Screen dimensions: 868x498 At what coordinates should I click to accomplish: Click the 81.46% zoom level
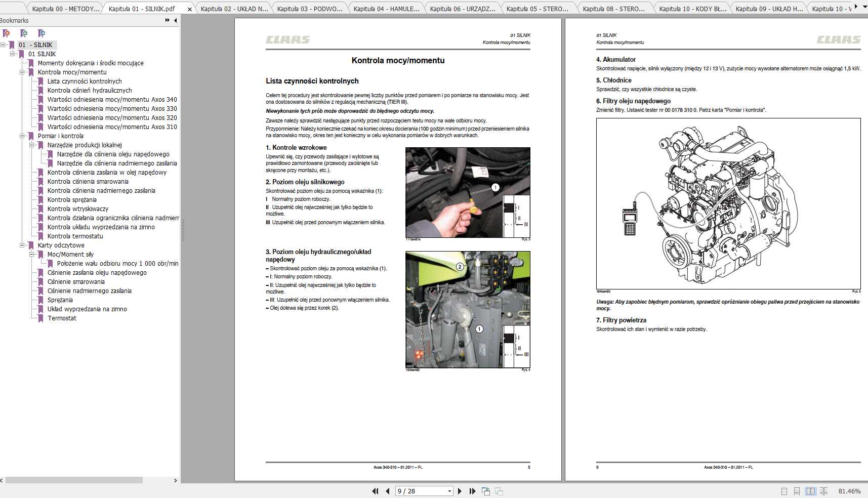(x=849, y=491)
